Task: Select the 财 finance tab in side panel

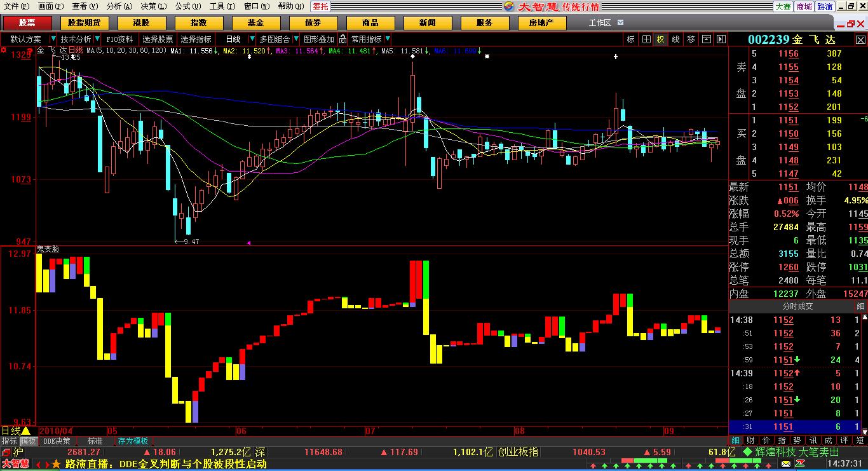Action: (x=750, y=440)
